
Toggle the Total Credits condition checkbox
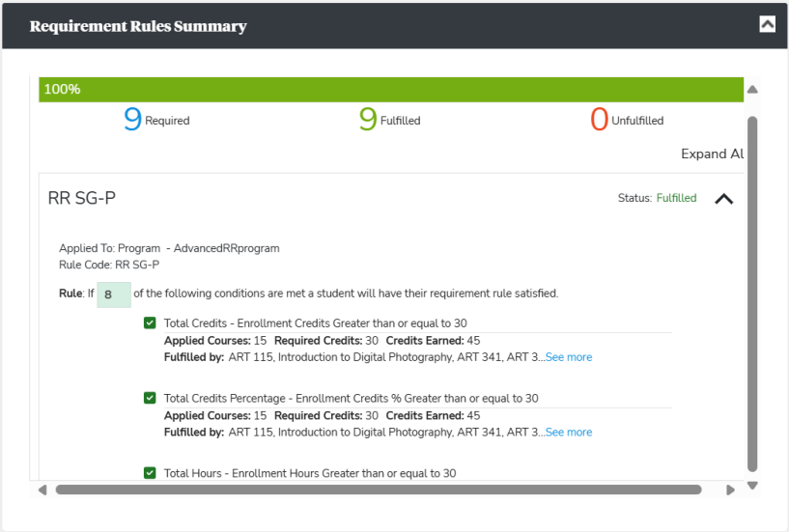point(150,323)
